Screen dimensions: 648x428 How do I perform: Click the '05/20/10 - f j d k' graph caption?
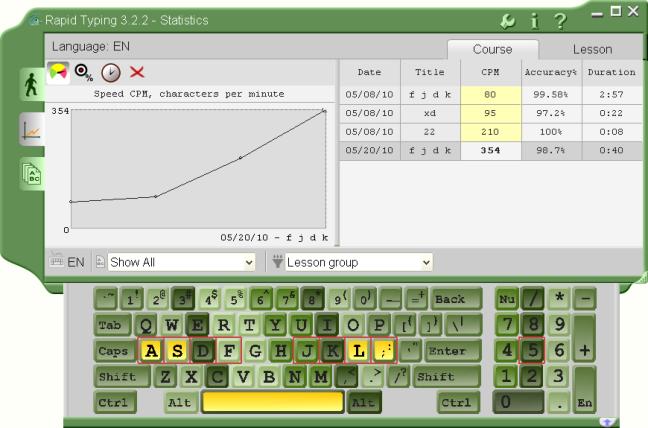[274, 238]
